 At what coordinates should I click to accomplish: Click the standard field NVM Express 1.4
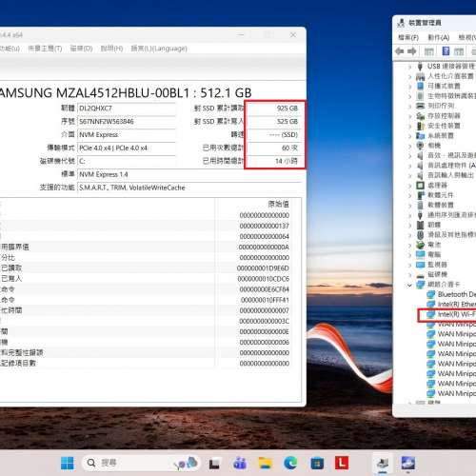[x=188, y=174]
